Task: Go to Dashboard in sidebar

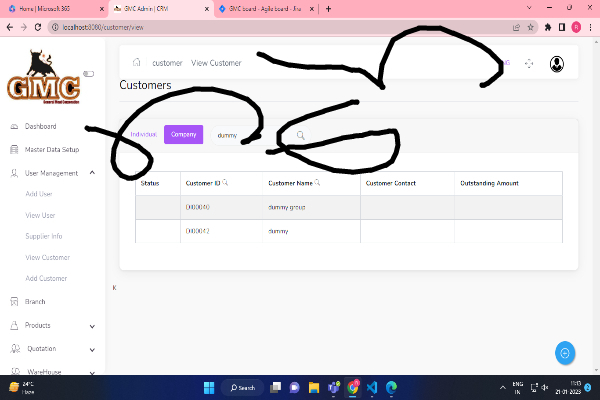Action: [x=40, y=127]
